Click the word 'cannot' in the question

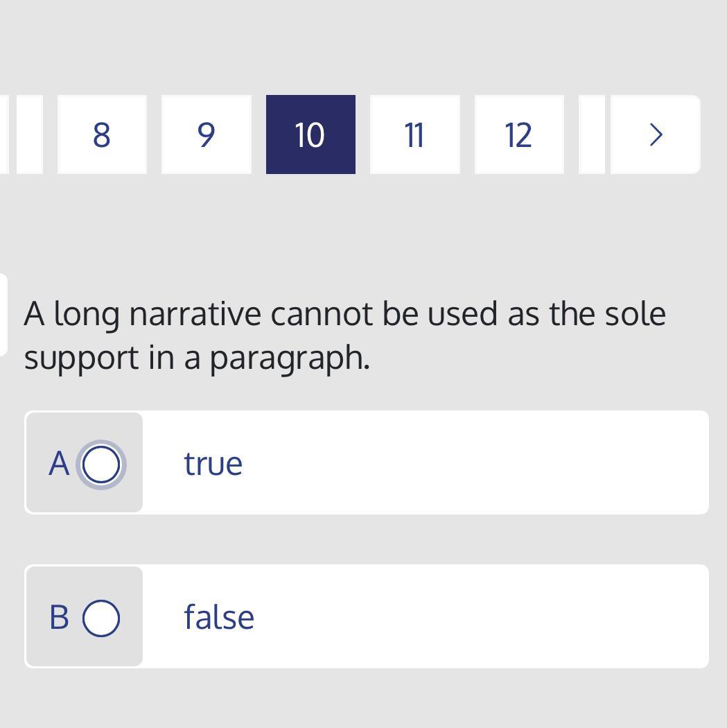(x=322, y=314)
